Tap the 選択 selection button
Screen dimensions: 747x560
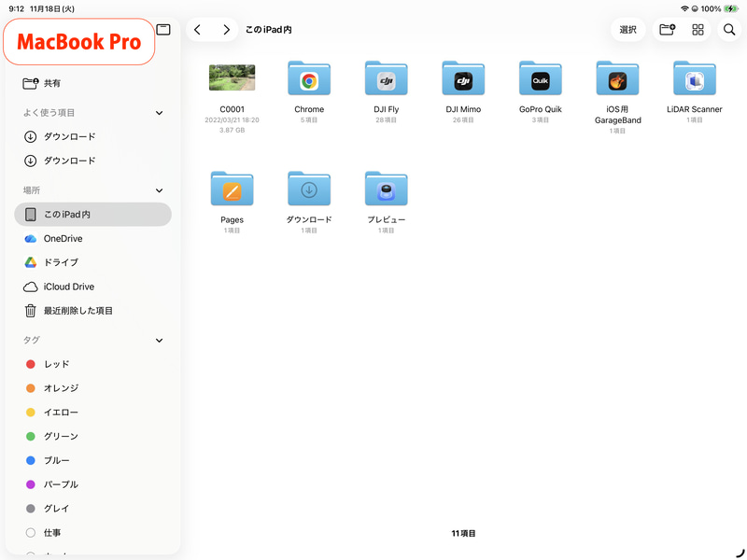click(x=627, y=29)
